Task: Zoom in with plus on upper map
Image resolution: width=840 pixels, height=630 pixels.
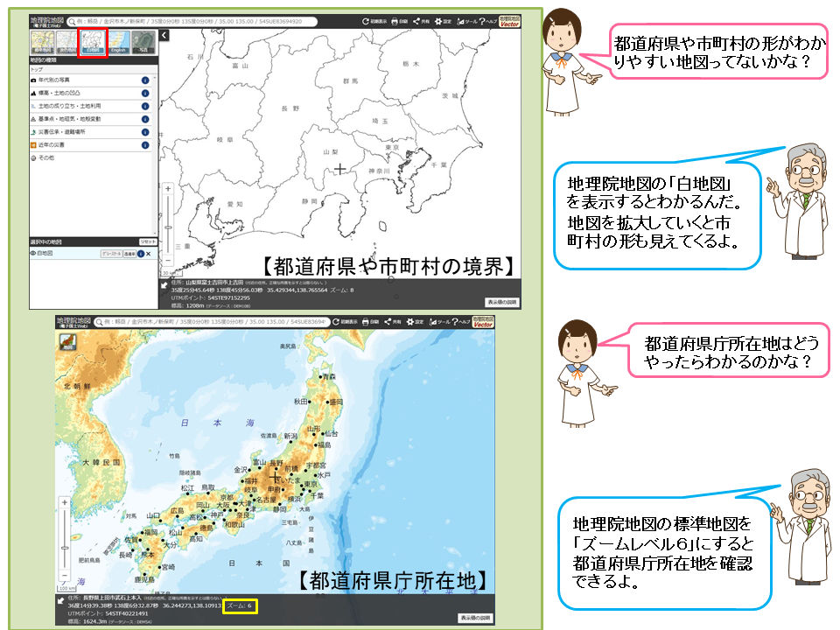Action: (x=168, y=189)
